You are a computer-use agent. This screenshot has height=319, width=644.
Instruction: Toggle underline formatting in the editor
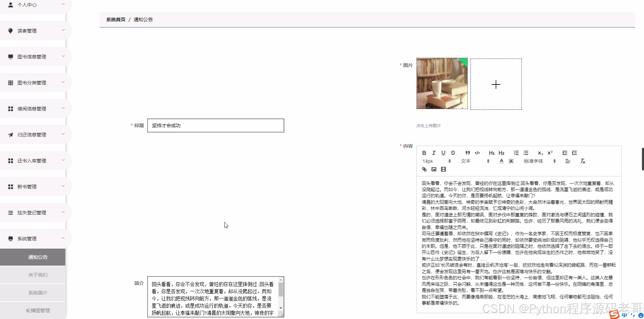pyautogui.click(x=443, y=153)
